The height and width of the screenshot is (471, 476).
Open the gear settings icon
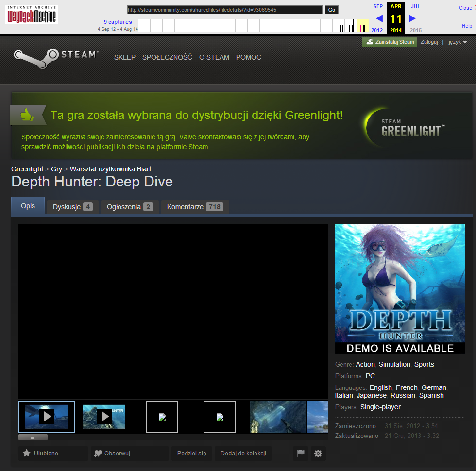(318, 454)
